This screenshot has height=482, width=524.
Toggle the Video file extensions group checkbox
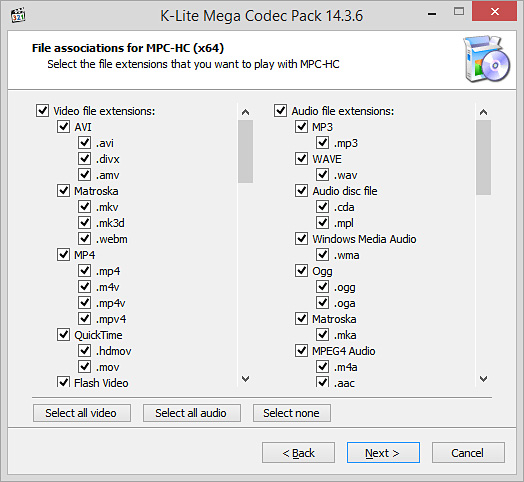(42, 111)
